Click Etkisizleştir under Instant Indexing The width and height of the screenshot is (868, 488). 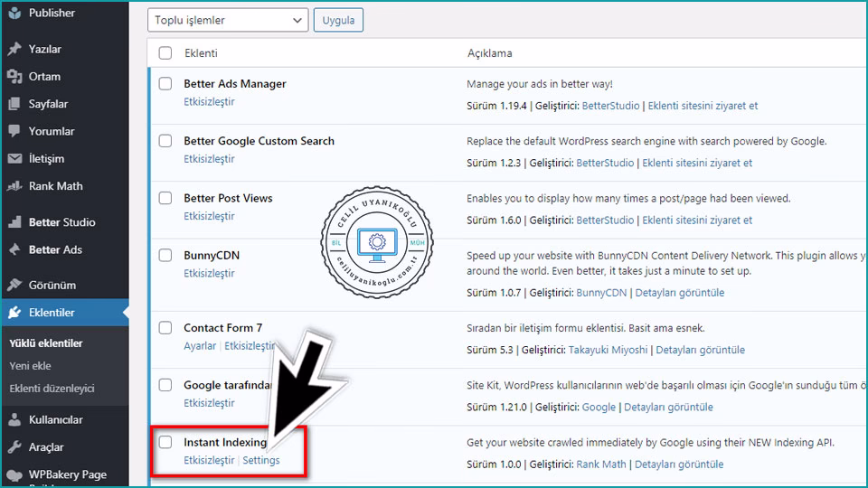click(209, 460)
